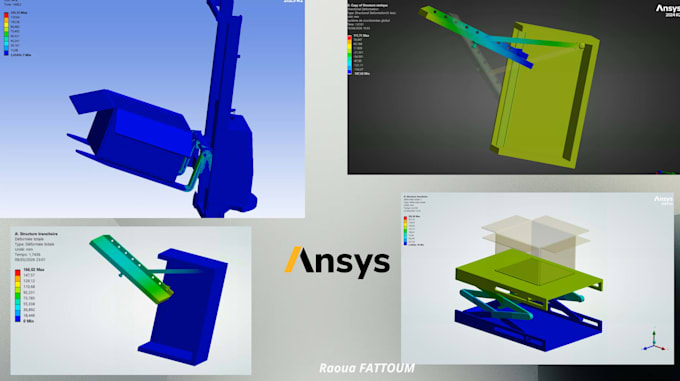The image size is (680, 381).
Task: Click the olive panel in the dark-background image
Action: [x=546, y=95]
